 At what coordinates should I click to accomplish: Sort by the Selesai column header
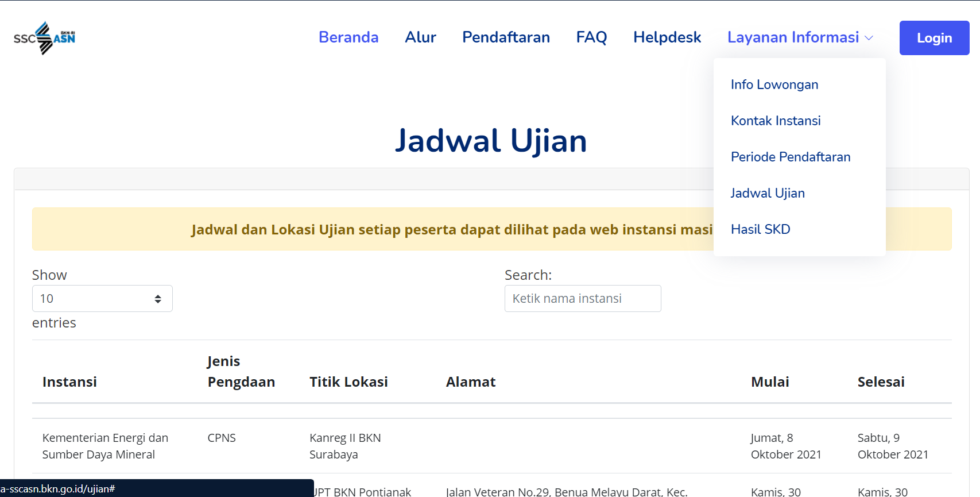tap(881, 382)
